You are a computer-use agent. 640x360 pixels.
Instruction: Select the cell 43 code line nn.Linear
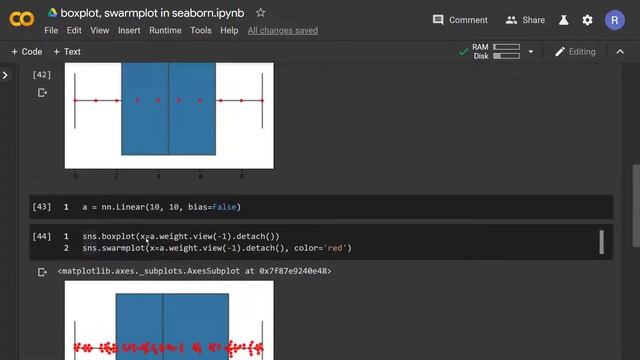tap(161, 207)
